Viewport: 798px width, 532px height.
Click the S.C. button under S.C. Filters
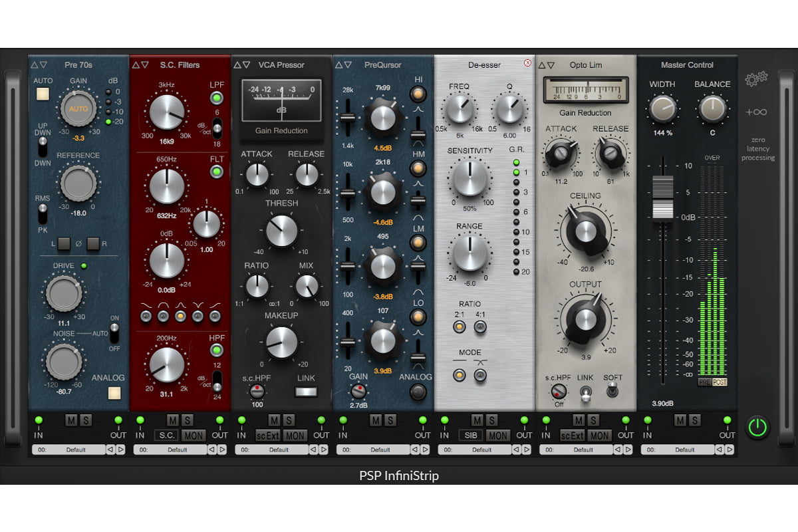click(x=166, y=436)
